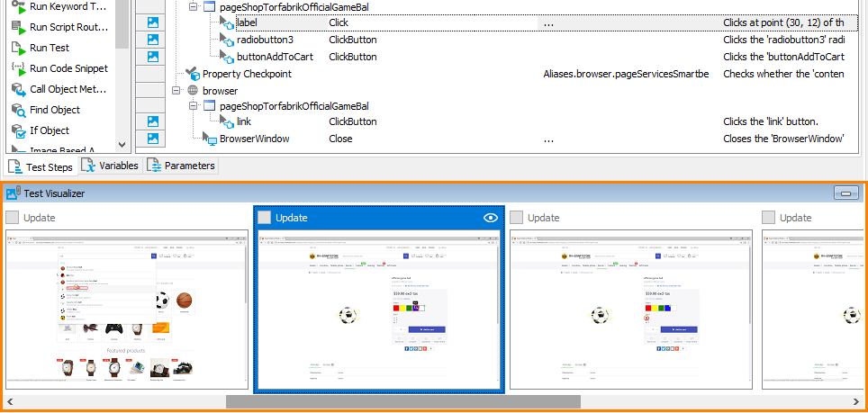Click the 'Close' operation cell

[x=340, y=139]
